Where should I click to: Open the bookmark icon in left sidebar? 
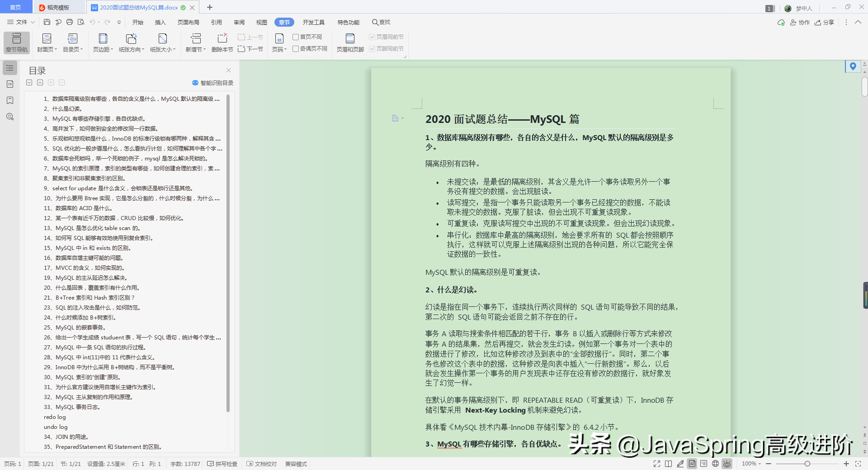10,100
